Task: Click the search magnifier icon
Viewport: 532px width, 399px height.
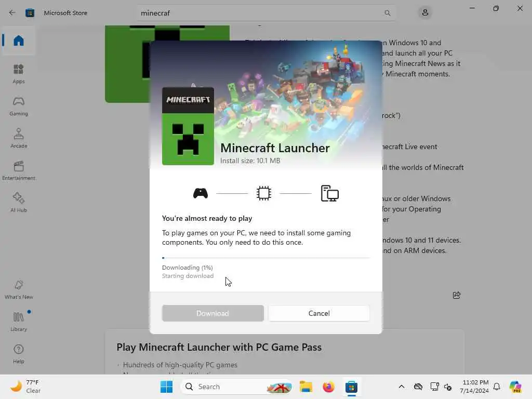Action: click(387, 13)
